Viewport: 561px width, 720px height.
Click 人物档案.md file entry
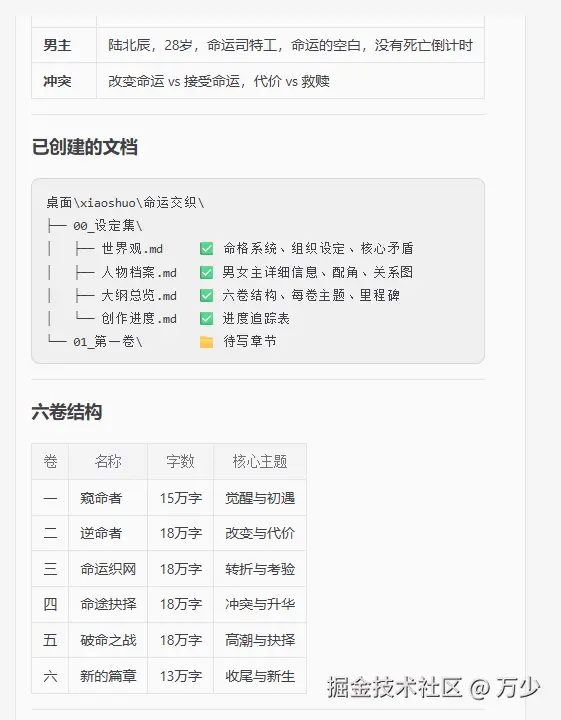[x=139, y=272]
